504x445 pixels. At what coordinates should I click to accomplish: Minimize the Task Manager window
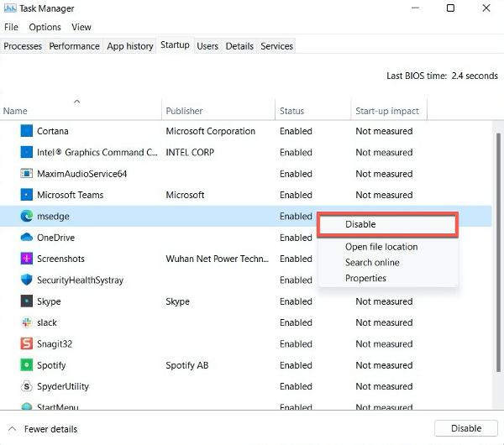[415, 8]
